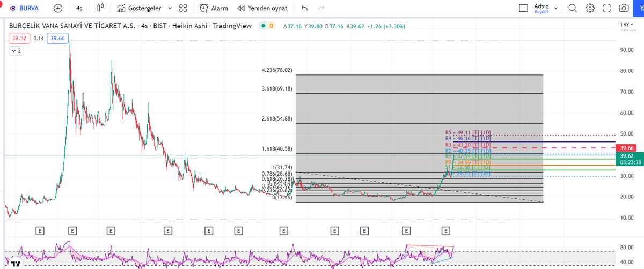Click the redo arrow icon
Viewport: 644px width, 269px height.
point(321,8)
